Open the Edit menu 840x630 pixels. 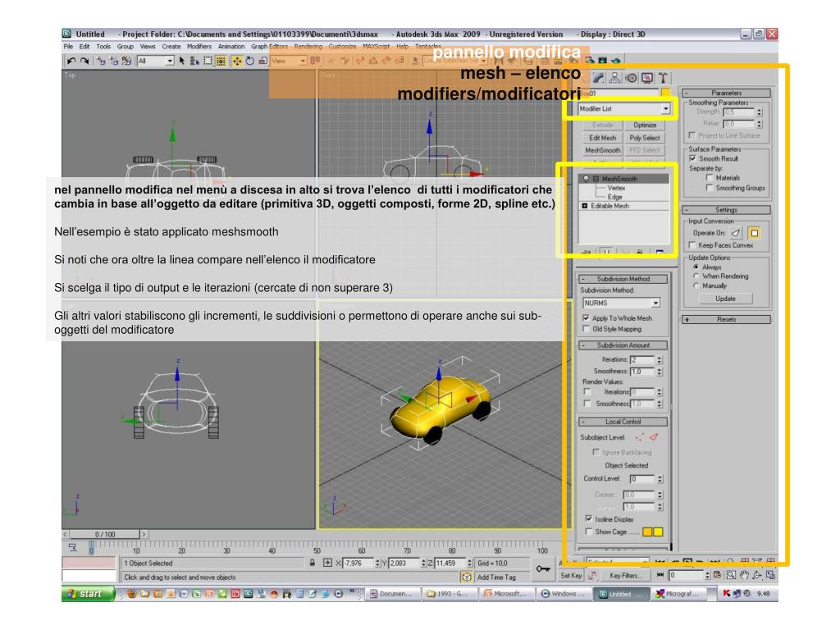pos(84,47)
